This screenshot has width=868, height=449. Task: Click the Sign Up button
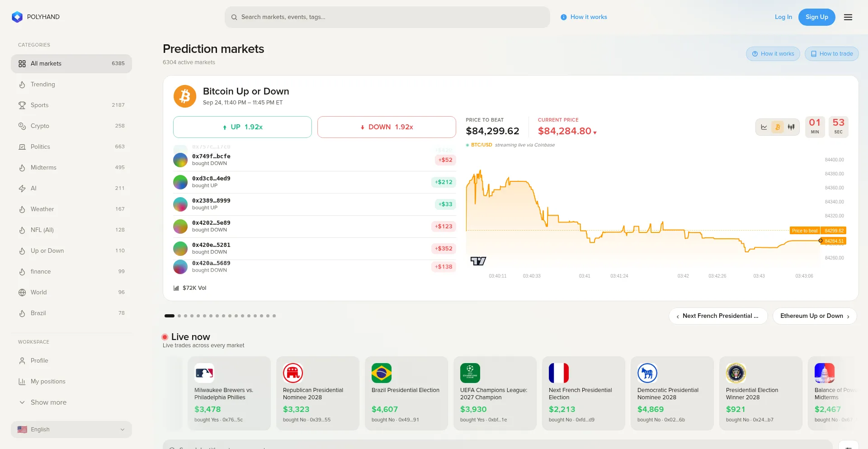(817, 17)
